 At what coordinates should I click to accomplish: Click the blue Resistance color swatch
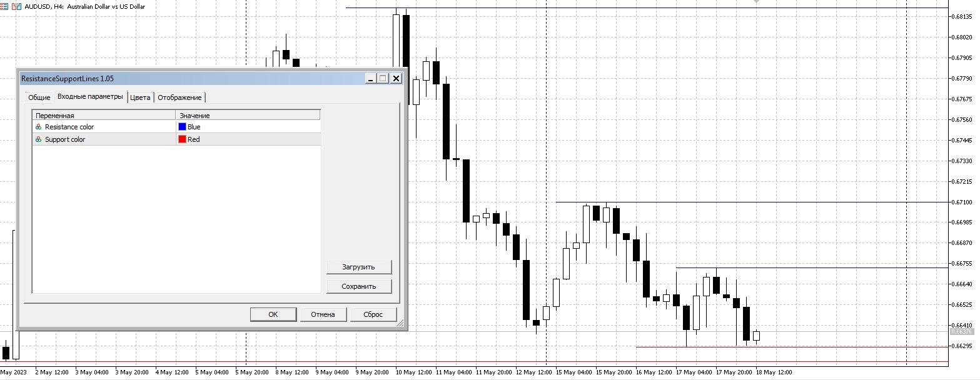pyautogui.click(x=181, y=126)
